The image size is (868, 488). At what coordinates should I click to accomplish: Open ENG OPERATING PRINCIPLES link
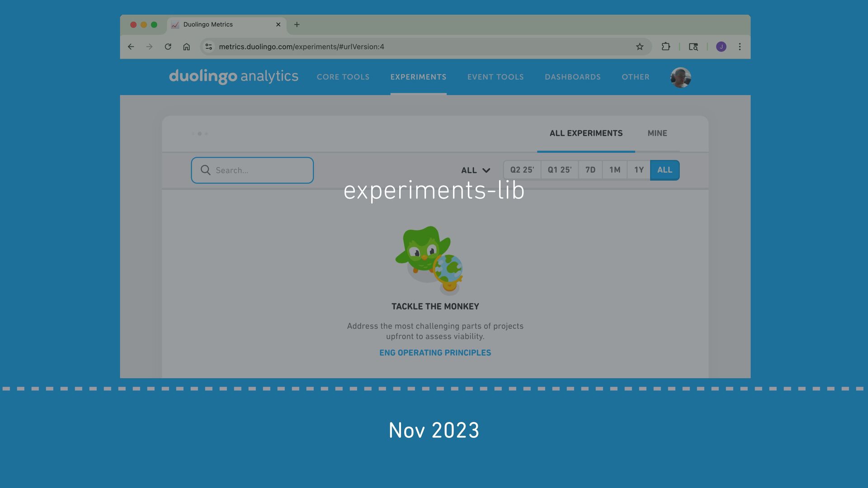[435, 352]
